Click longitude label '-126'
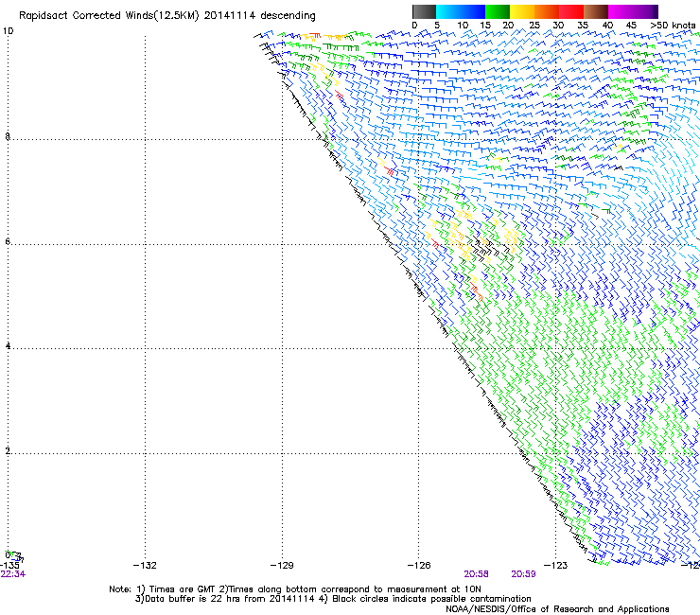700x615 pixels. (419, 566)
